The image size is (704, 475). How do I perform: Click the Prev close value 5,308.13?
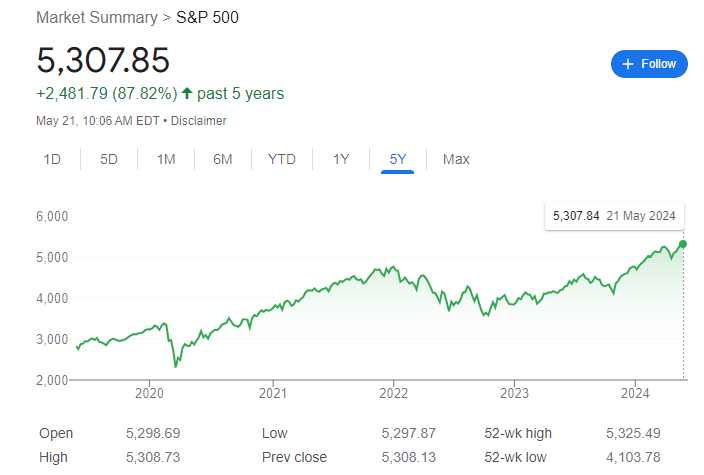[x=409, y=457]
